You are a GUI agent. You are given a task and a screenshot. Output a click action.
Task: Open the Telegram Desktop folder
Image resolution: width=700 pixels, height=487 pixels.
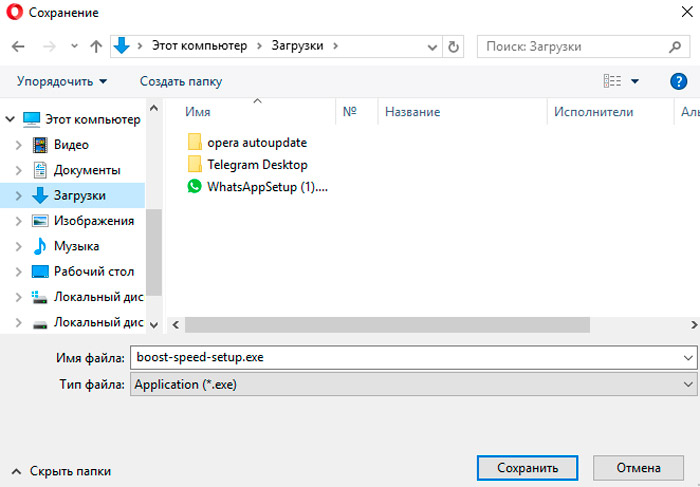[x=256, y=164]
